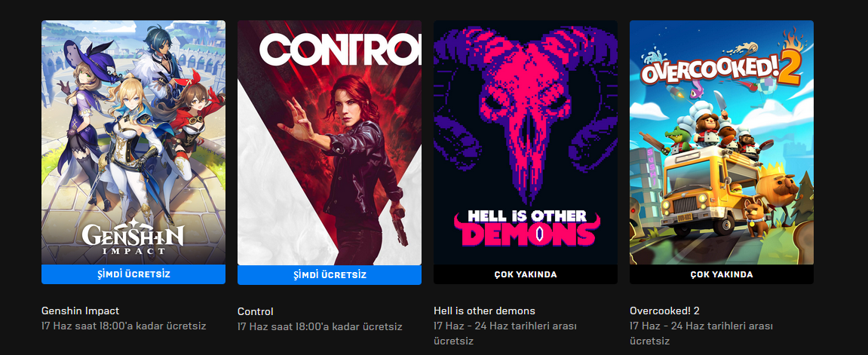Click ŞİMDİ ÜCRETSİZ banner under Control
Screen dimensions: 868x355
tap(330, 275)
